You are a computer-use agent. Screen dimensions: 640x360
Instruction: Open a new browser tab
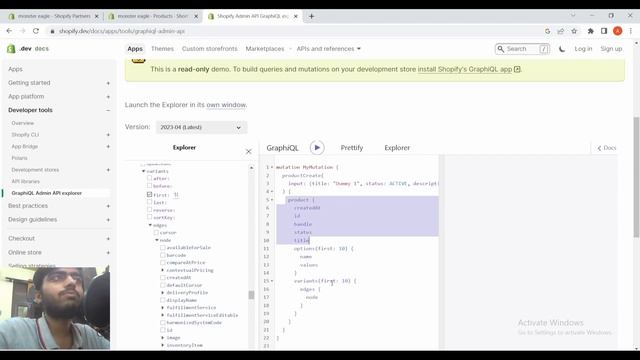click(311, 16)
